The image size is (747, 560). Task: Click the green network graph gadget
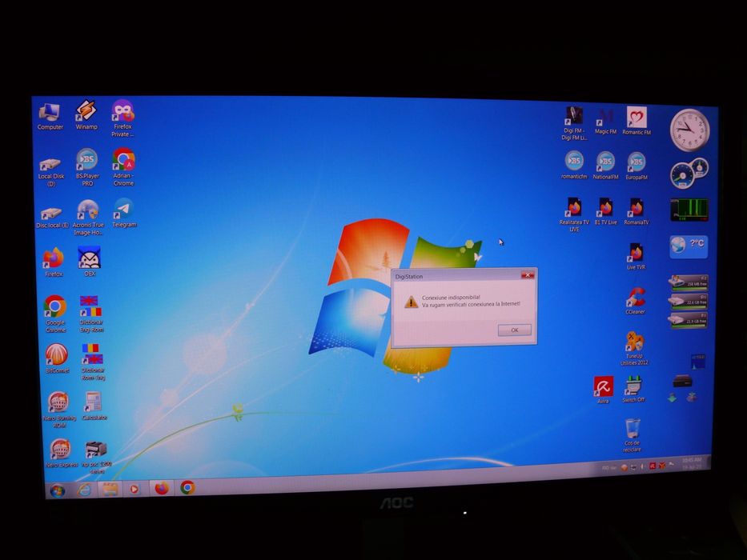pyautogui.click(x=689, y=210)
